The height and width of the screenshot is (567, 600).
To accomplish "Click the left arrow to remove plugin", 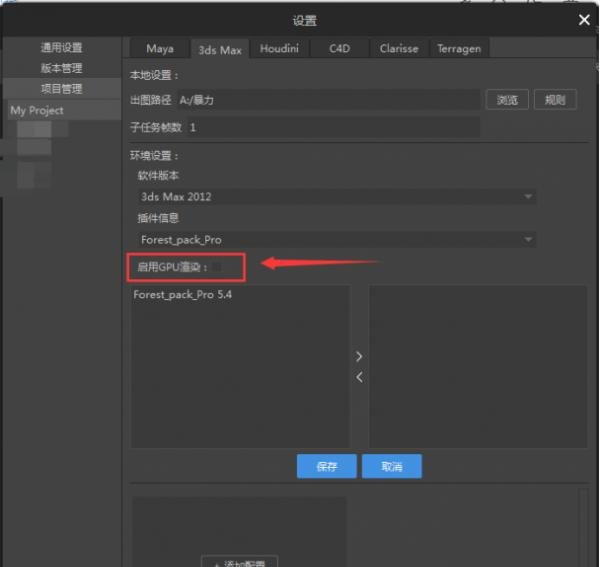I will tap(359, 377).
